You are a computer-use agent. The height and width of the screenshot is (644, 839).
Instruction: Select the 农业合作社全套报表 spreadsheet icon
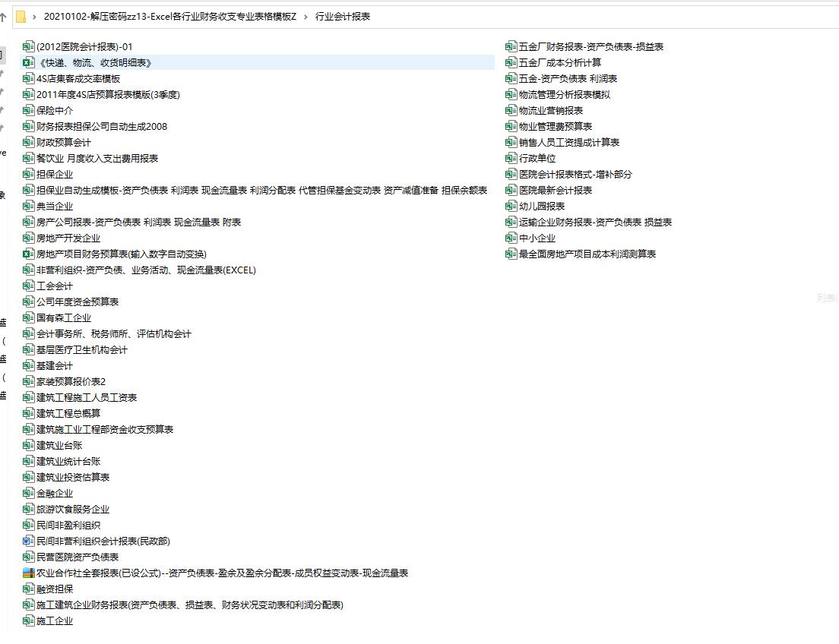[27, 573]
